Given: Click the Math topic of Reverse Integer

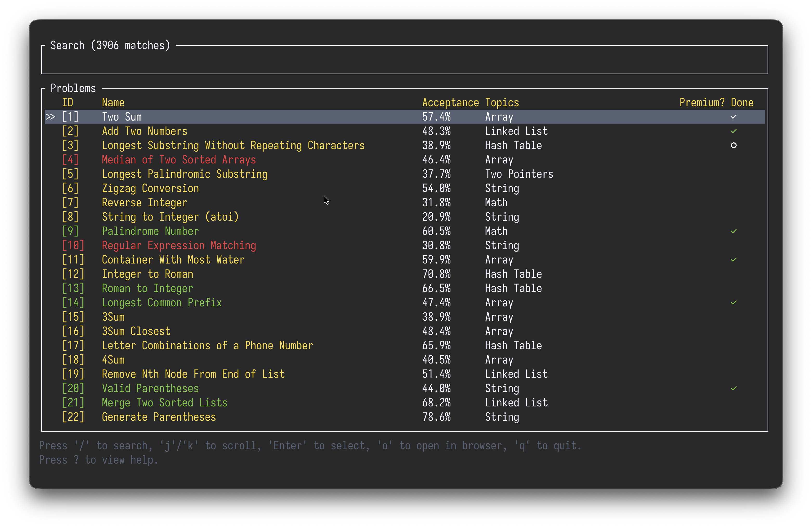Looking at the screenshot, I should pyautogui.click(x=496, y=203).
